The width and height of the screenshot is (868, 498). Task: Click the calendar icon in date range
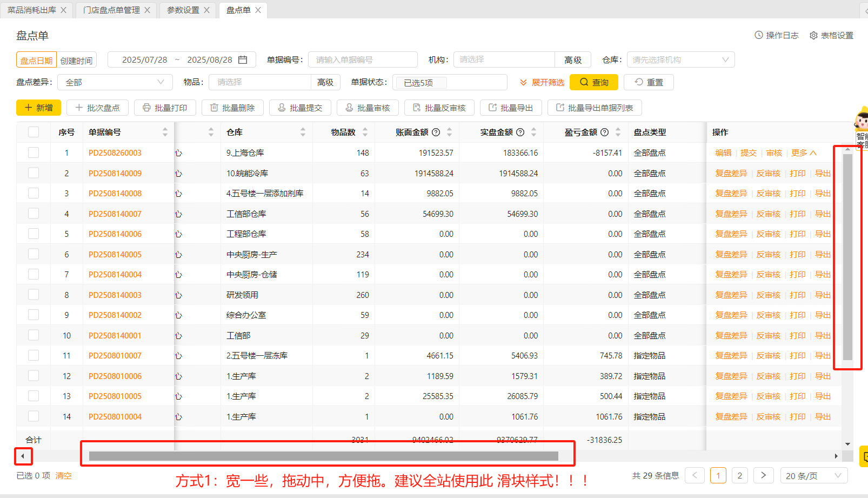(243, 59)
